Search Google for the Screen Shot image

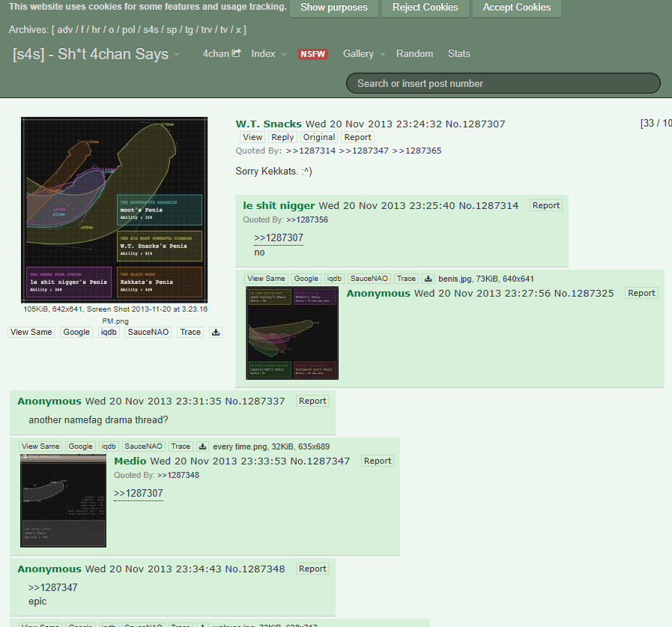(76, 332)
